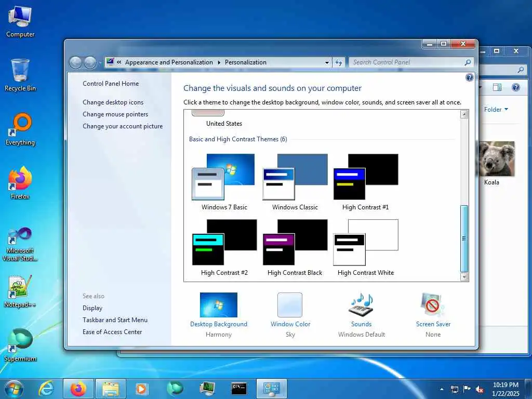The width and height of the screenshot is (532, 399).
Task: Click the theme list scroll-up arrow
Action: pos(464,114)
